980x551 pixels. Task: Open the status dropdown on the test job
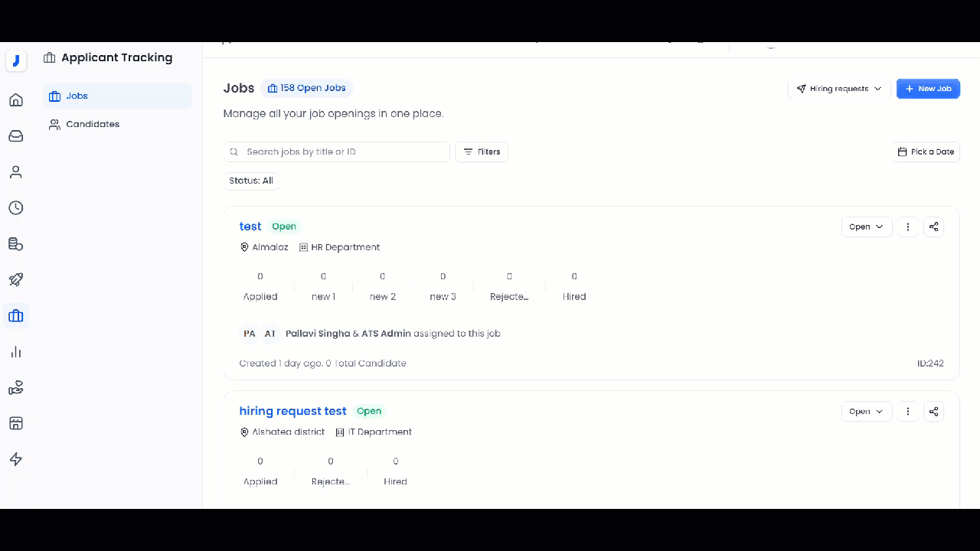(x=865, y=227)
